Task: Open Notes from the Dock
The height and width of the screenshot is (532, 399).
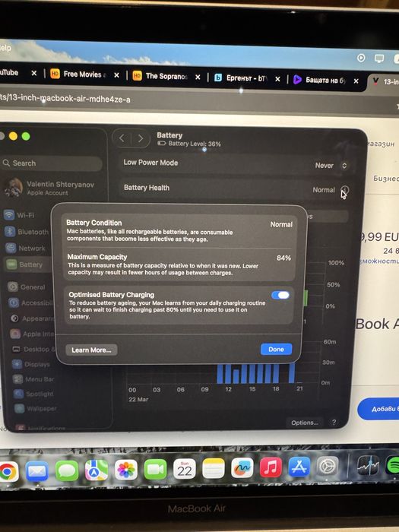Action: pyautogui.click(x=214, y=469)
